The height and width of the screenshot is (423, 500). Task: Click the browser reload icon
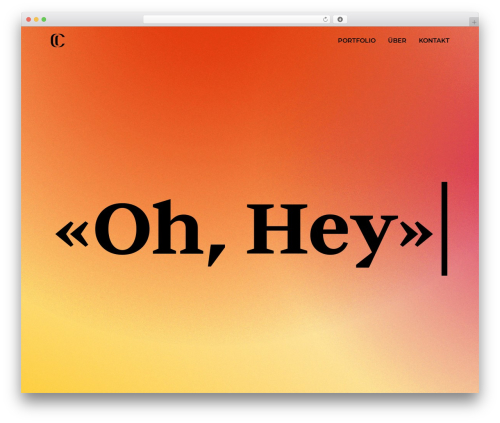click(326, 20)
